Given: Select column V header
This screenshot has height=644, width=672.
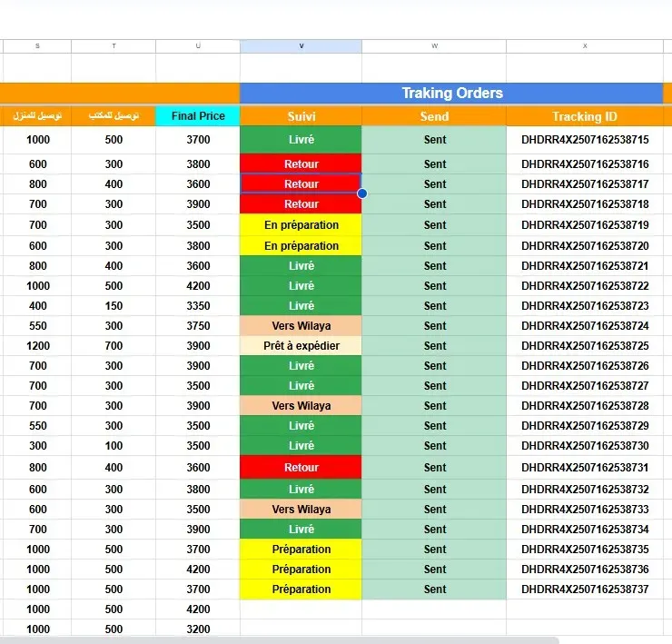Looking at the screenshot, I should 301,46.
